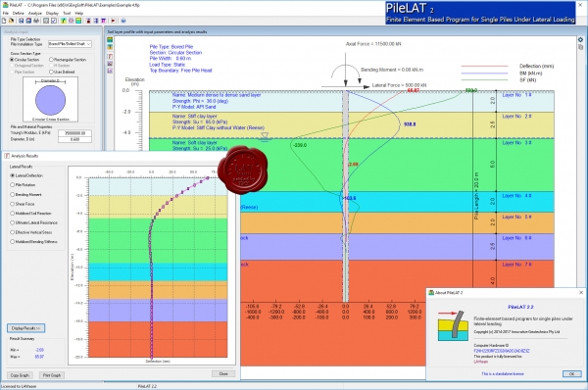The width and height of the screenshot is (588, 390).
Task: Click the purple pile group toolbar icon
Action: [104, 21]
